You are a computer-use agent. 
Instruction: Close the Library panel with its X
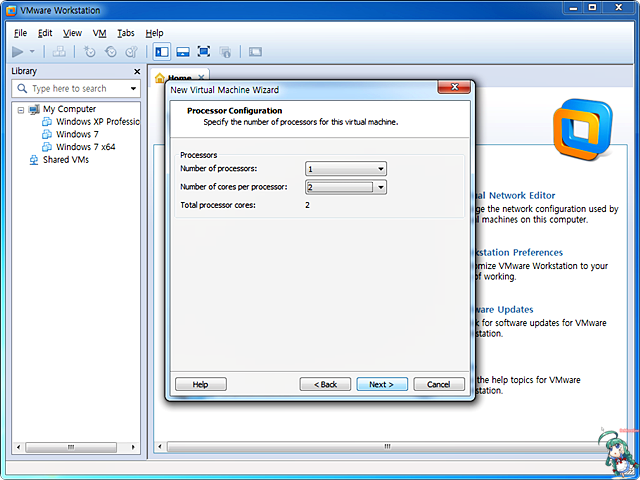coord(137,71)
